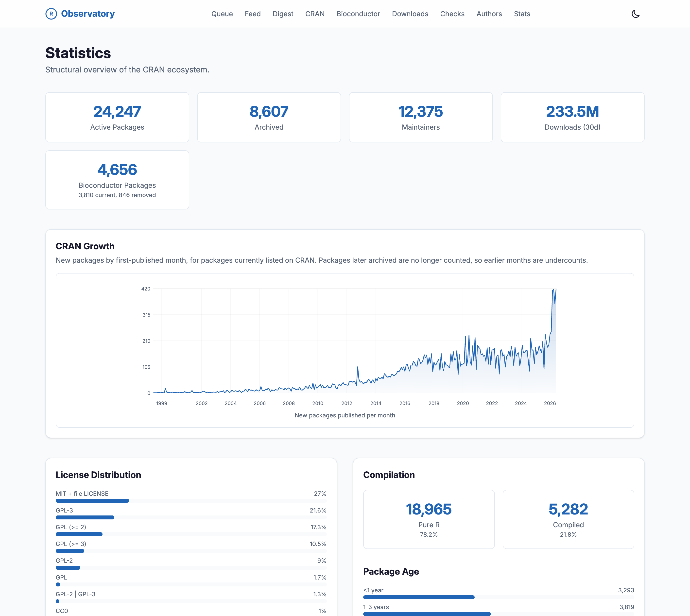Click the CC0 license label

62,611
